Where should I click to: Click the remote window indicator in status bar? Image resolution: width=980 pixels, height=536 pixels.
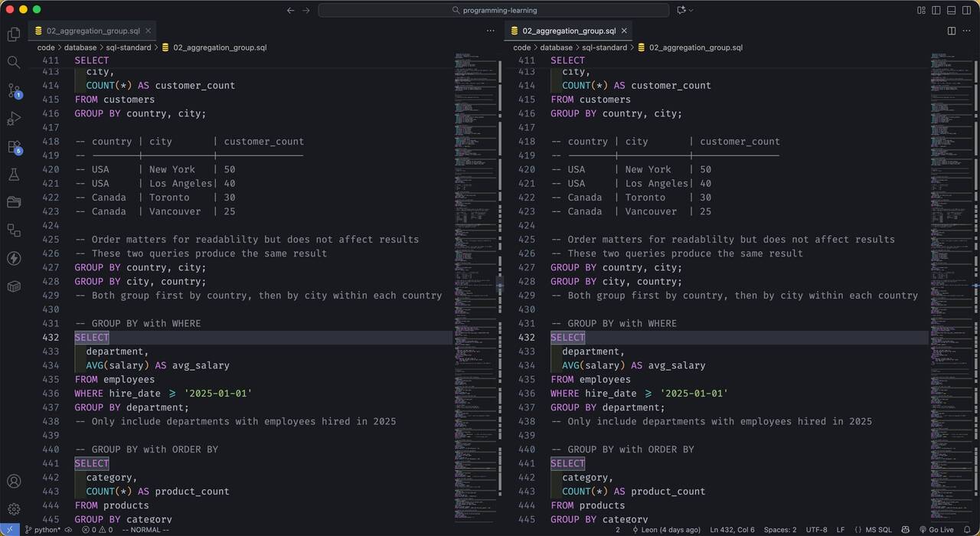point(9,529)
